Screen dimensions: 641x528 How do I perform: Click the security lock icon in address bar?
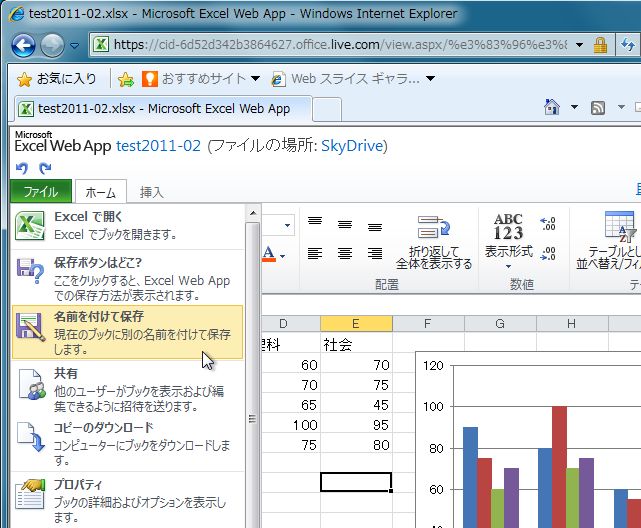pyautogui.click(x=600, y=45)
